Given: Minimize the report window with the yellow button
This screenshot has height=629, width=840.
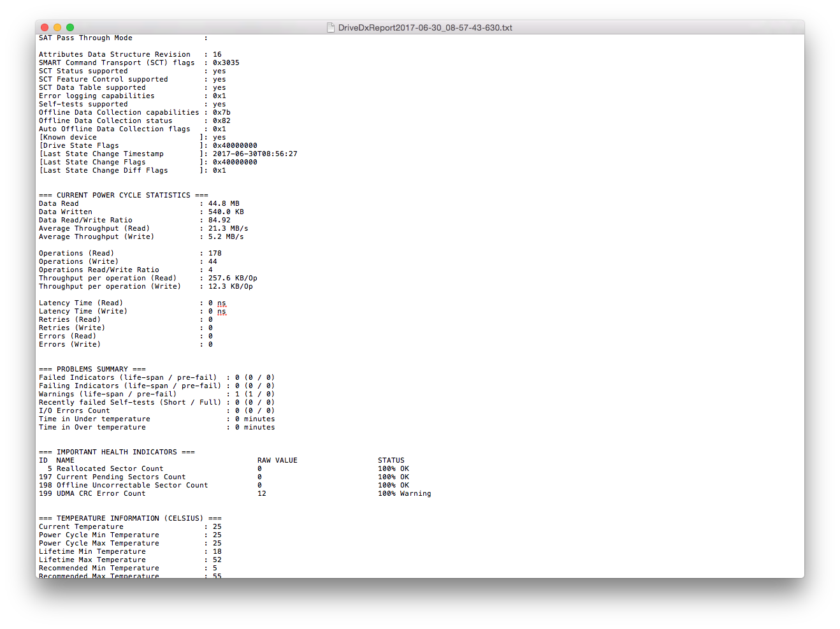Looking at the screenshot, I should 57,27.
